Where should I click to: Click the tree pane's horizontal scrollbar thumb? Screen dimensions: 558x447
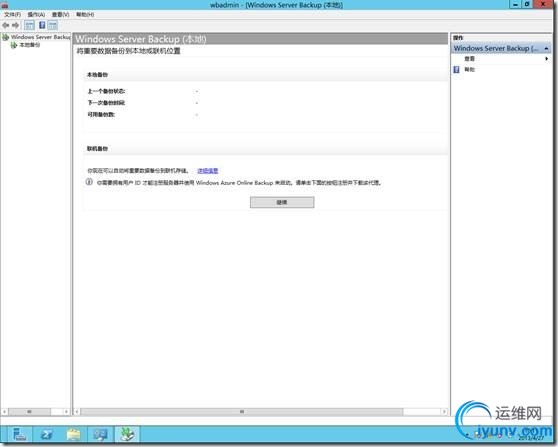29,412
